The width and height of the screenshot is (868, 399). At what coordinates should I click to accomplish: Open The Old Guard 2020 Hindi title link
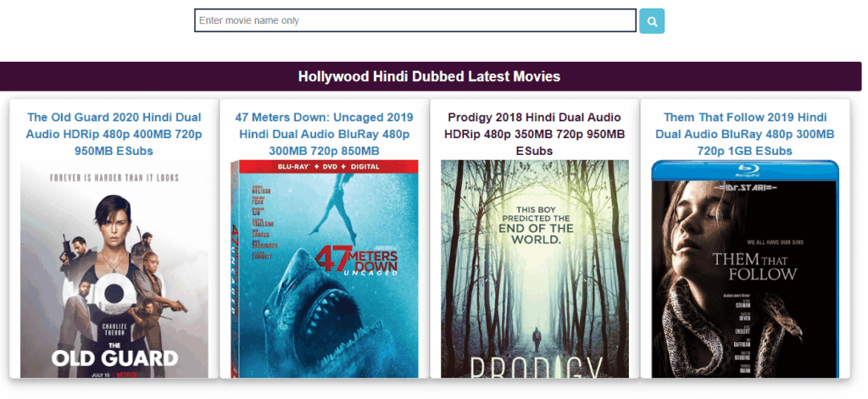click(x=114, y=134)
